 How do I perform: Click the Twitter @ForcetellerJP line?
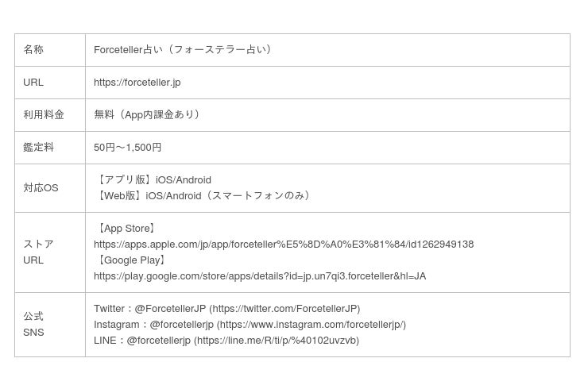[226, 309]
